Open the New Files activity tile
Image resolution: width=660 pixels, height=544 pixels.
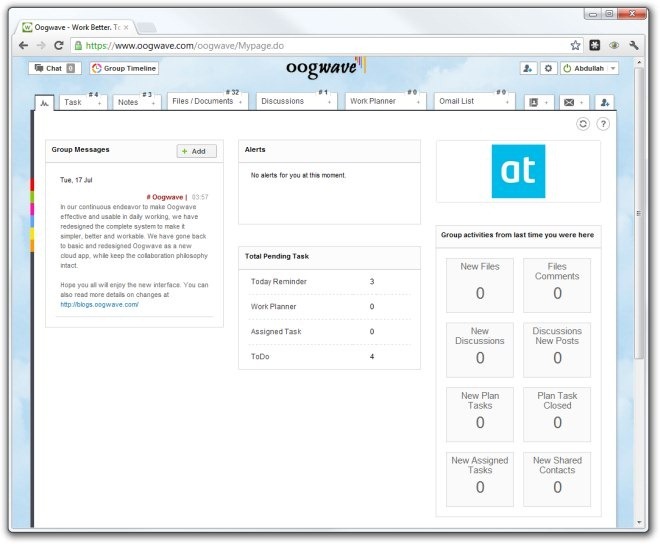[480, 285]
